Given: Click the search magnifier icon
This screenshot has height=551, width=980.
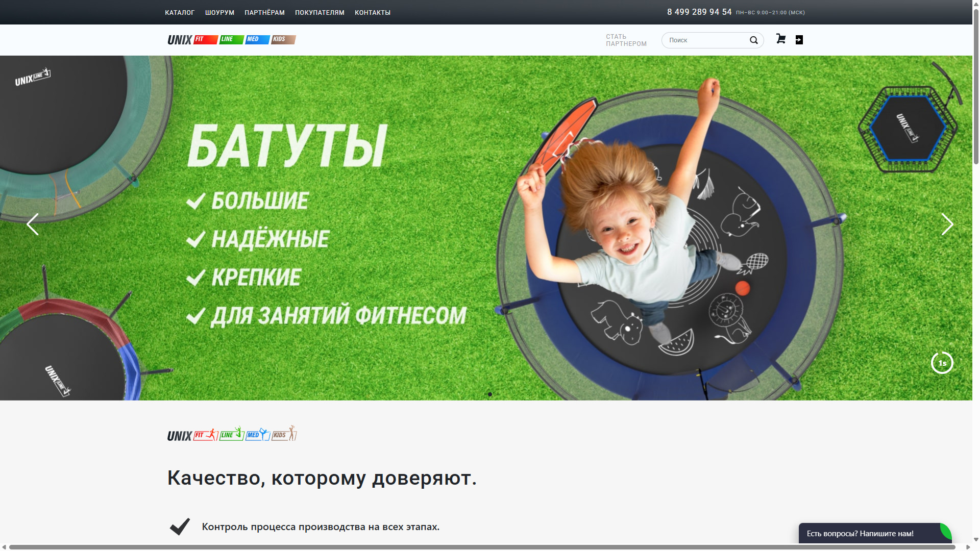Looking at the screenshot, I should click(754, 40).
